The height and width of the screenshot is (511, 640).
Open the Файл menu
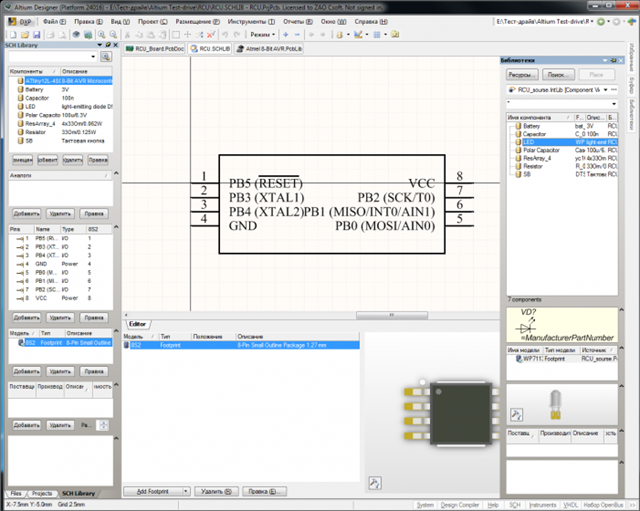click(x=54, y=22)
